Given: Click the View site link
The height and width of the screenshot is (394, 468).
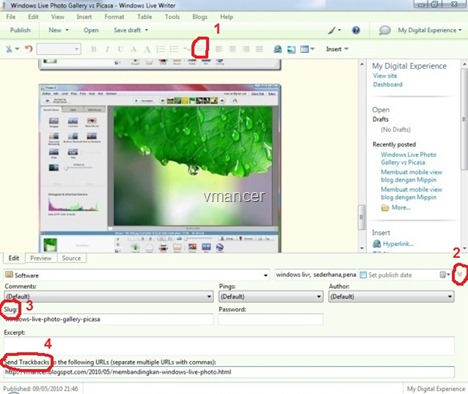Looking at the screenshot, I should pos(385,76).
